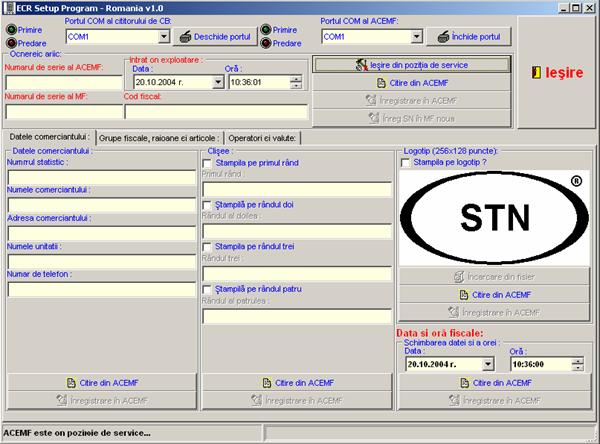Switch to Grupe fiscale, raioane ei articole tab

pyautogui.click(x=158, y=136)
